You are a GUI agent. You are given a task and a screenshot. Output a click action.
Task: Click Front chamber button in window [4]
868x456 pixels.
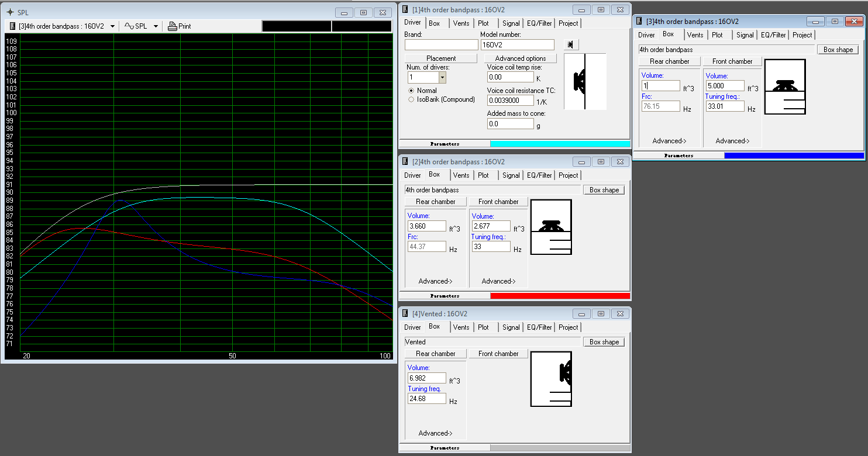(498, 354)
